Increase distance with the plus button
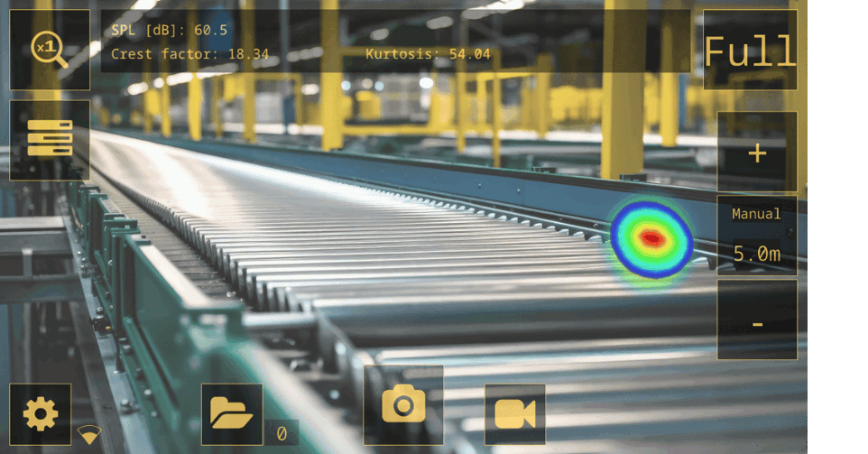 (x=757, y=153)
